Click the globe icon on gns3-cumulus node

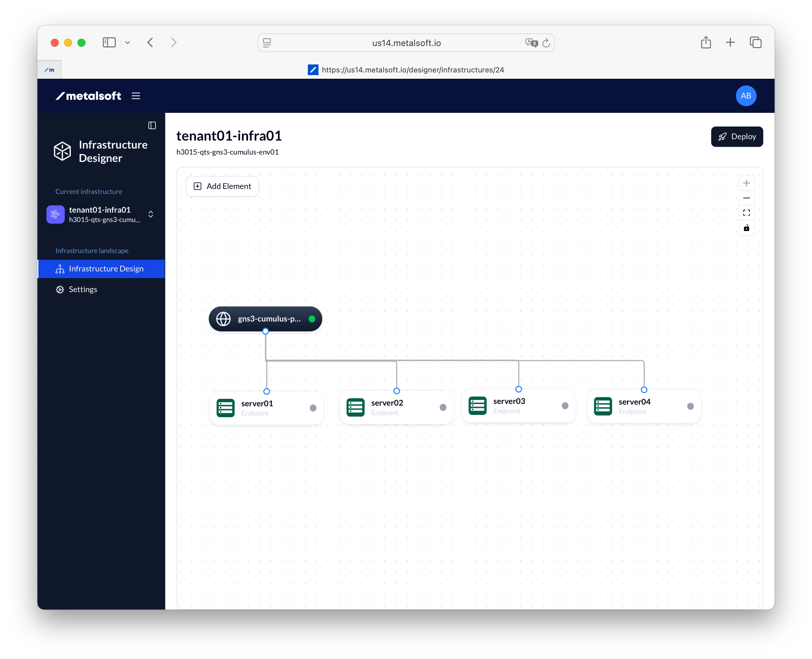(223, 319)
